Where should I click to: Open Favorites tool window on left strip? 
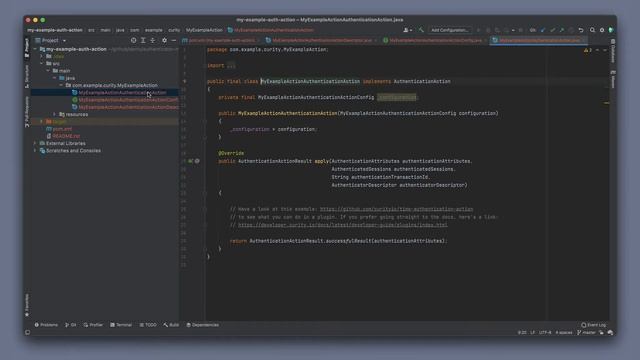point(27,305)
